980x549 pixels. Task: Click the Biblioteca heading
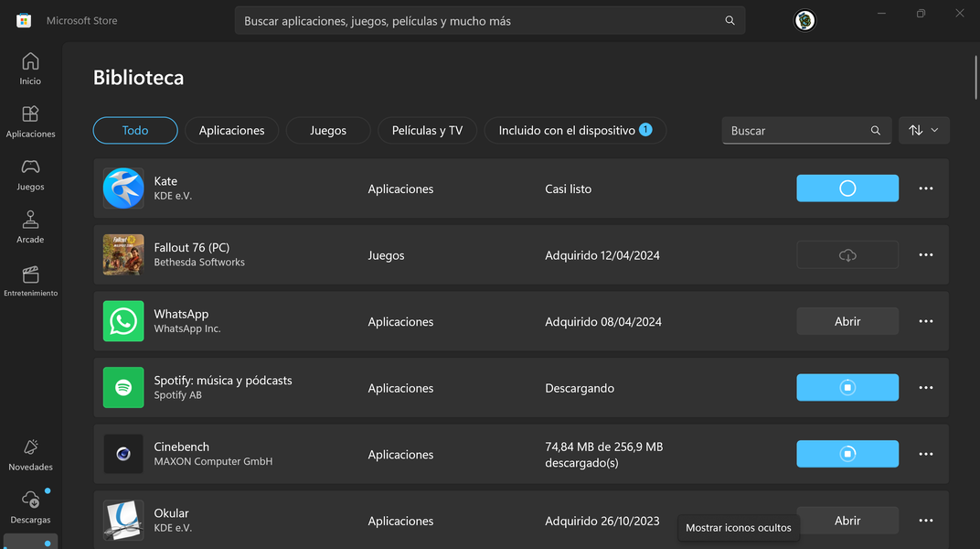(x=139, y=78)
